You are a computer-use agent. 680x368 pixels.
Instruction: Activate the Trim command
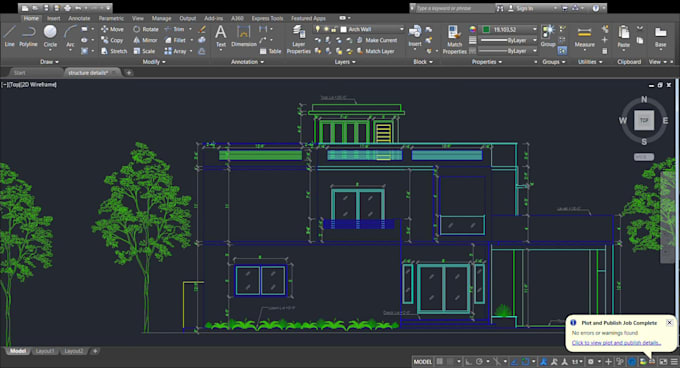[x=174, y=29]
